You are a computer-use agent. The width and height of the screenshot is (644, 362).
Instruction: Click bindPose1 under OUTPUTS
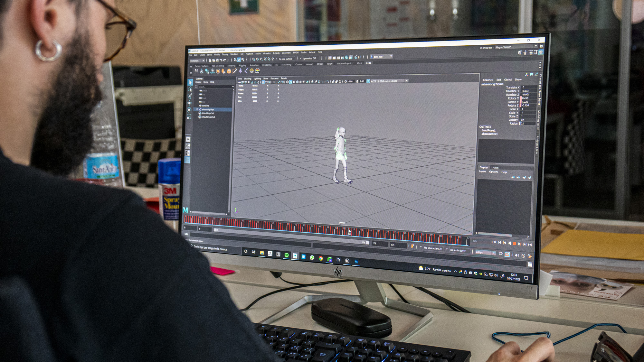tap(488, 130)
